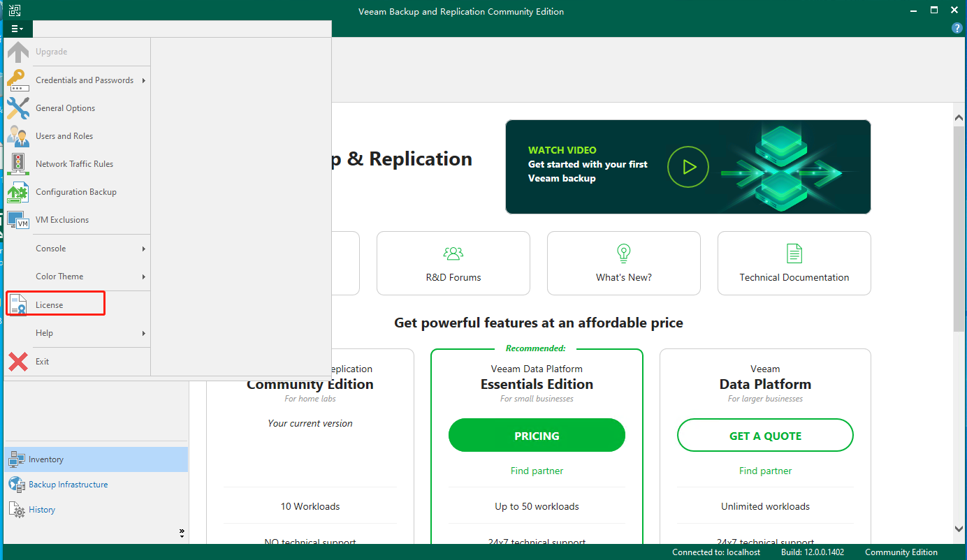The height and width of the screenshot is (560, 967).
Task: Select VM Exclusions menu entry
Action: (78, 220)
